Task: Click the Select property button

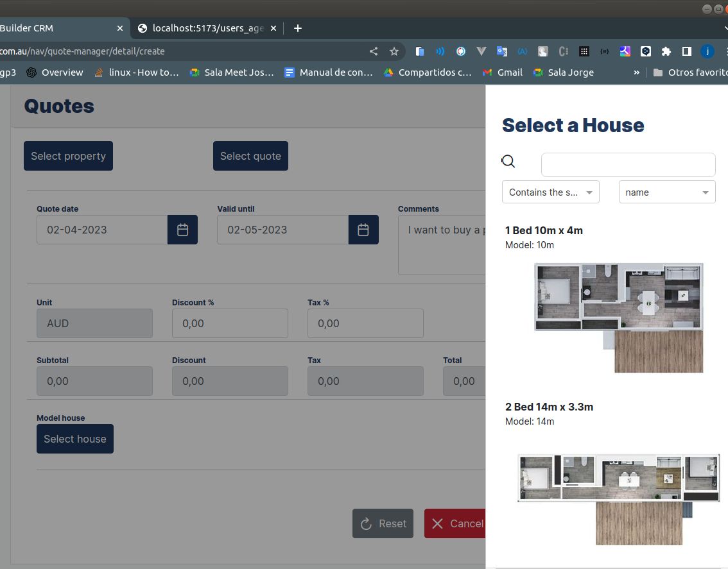Action: [x=68, y=156]
